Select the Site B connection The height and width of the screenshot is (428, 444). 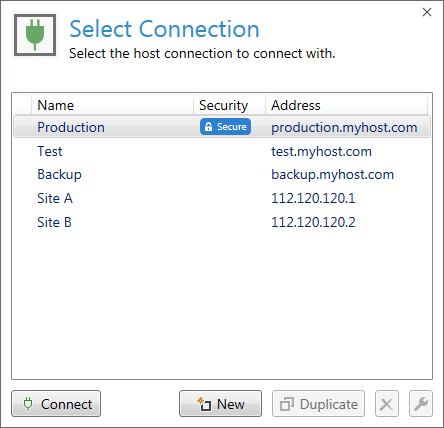(222, 222)
